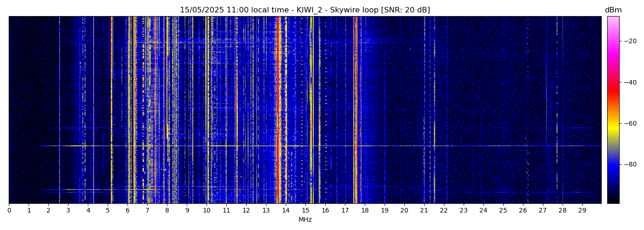Click the strong red signal near 17.5 MHz
Image resolution: width=644 pixels, height=230 pixels.
(x=355, y=110)
